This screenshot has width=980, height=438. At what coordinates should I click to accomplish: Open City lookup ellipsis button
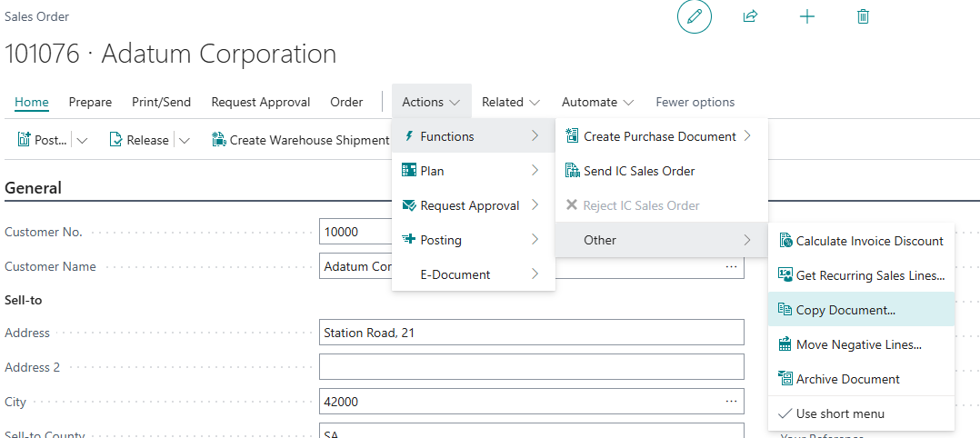pos(731,401)
